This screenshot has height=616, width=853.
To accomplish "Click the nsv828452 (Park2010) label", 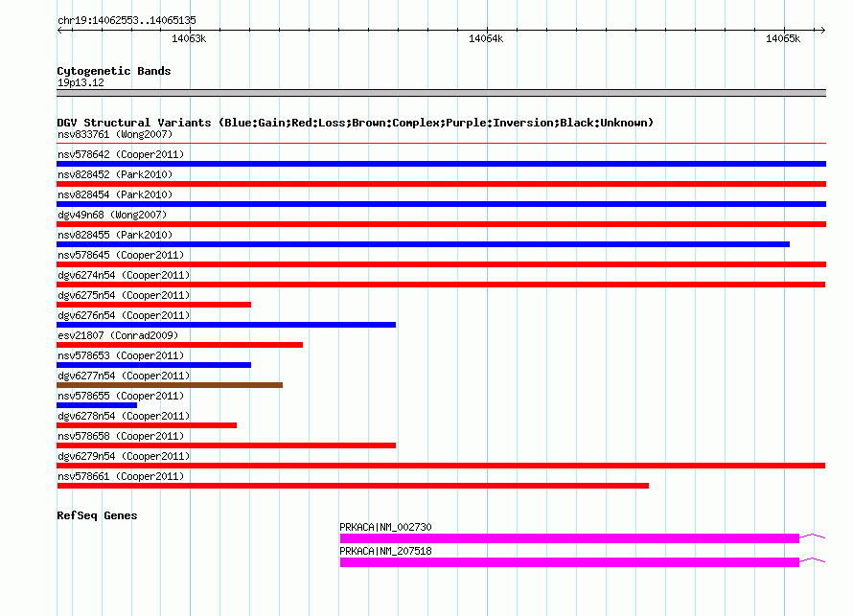I will pos(115,174).
